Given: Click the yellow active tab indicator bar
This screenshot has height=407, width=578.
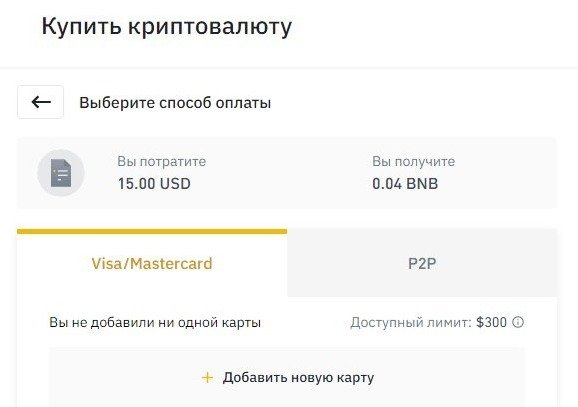Looking at the screenshot, I should [x=152, y=232].
